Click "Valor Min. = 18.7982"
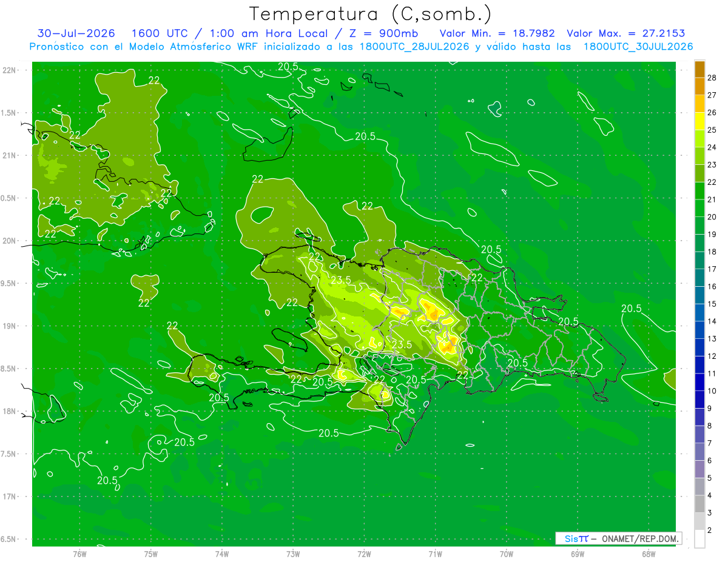Viewport: 728px width, 562px height. coord(497,33)
